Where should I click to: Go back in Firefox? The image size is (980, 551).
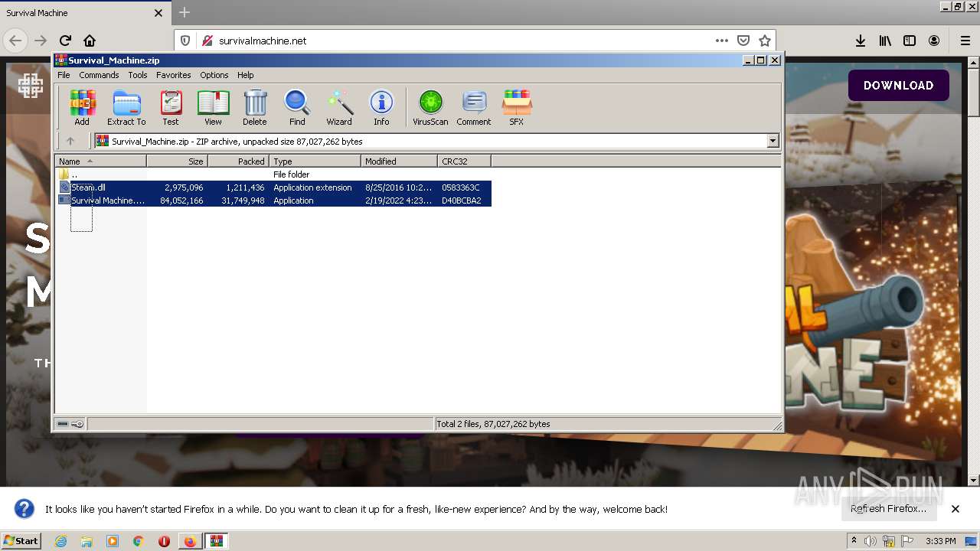click(x=15, y=41)
